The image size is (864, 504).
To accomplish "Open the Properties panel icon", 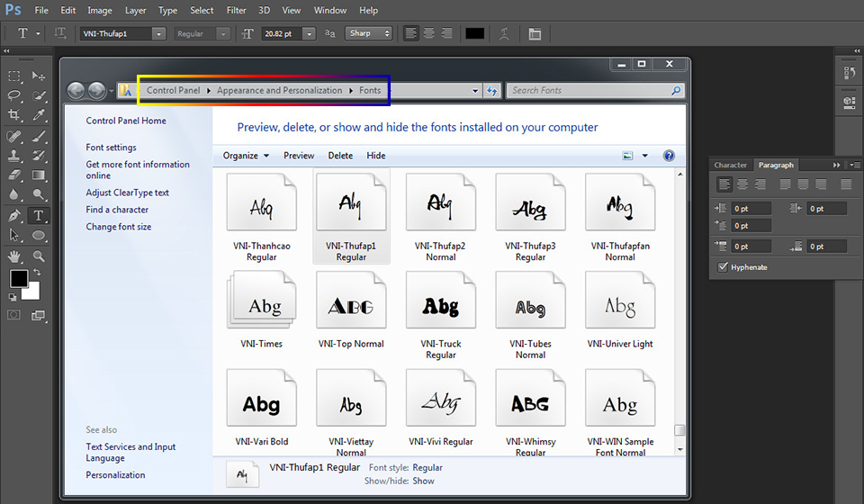I will point(849,103).
